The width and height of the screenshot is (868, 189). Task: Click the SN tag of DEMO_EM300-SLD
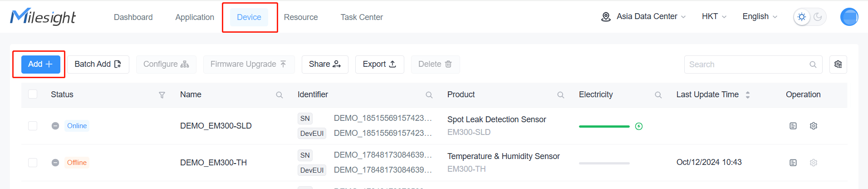coord(305,119)
